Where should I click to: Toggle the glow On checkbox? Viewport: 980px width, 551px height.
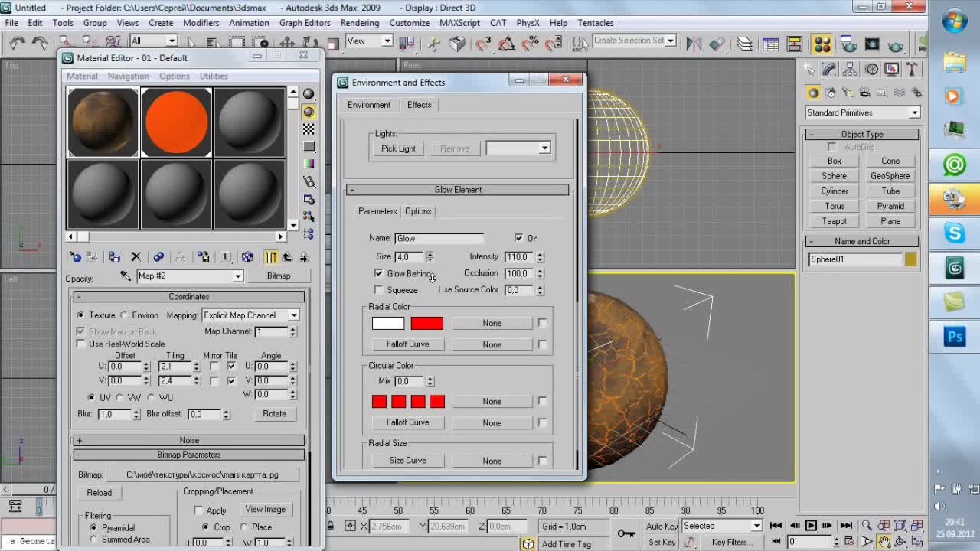519,238
